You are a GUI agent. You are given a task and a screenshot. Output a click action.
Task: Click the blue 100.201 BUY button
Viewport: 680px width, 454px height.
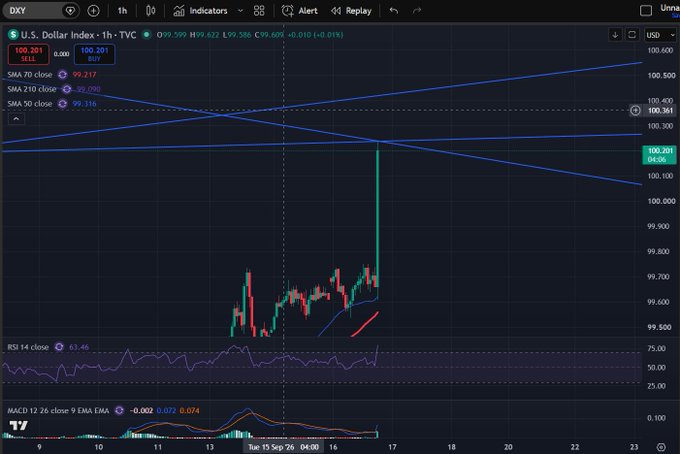(95, 54)
